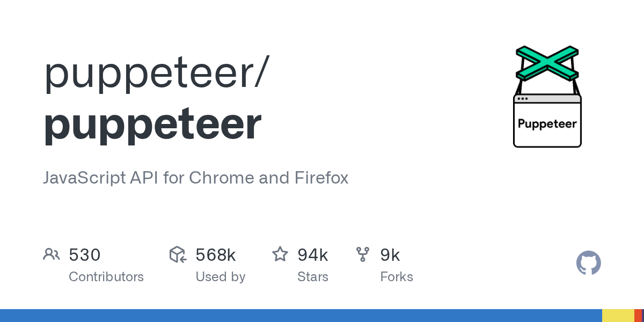644x322 pixels.
Task: Click the Forks branch icon
Action: click(363, 254)
